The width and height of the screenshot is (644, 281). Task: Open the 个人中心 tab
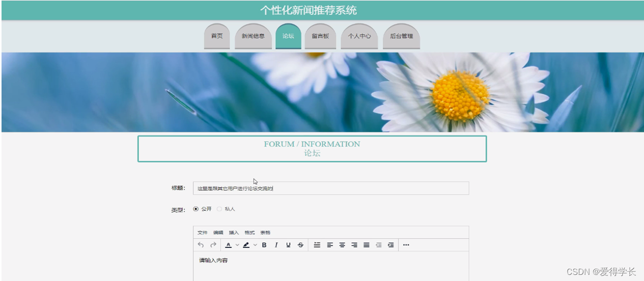[x=359, y=36]
